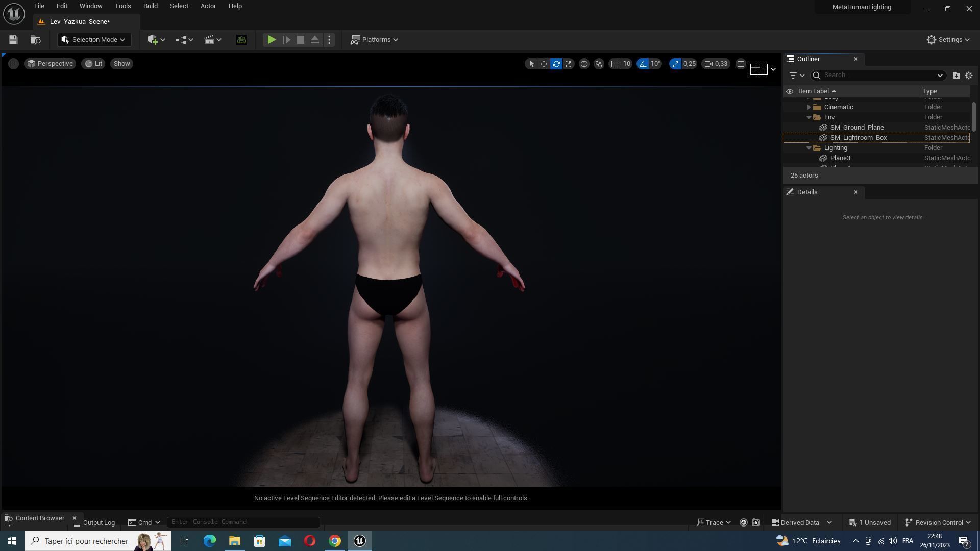
Task: Click the 1 Unsaved button
Action: (x=870, y=522)
